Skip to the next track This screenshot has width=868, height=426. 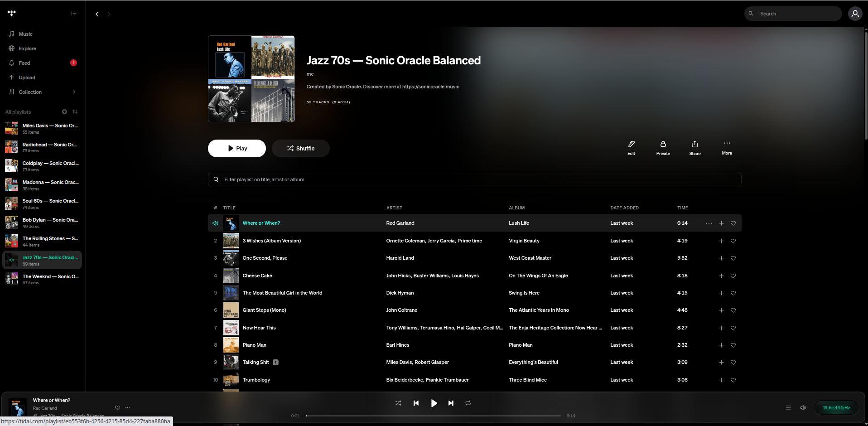(x=451, y=403)
